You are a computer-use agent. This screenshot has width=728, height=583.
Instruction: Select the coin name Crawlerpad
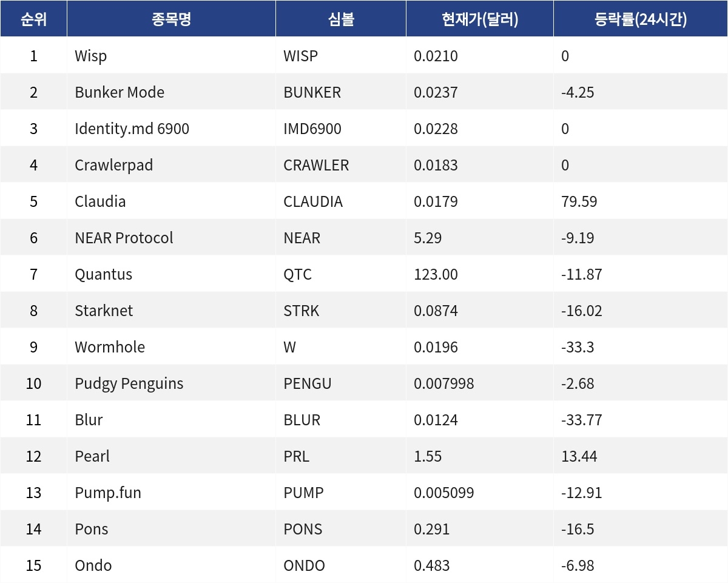pyautogui.click(x=114, y=165)
